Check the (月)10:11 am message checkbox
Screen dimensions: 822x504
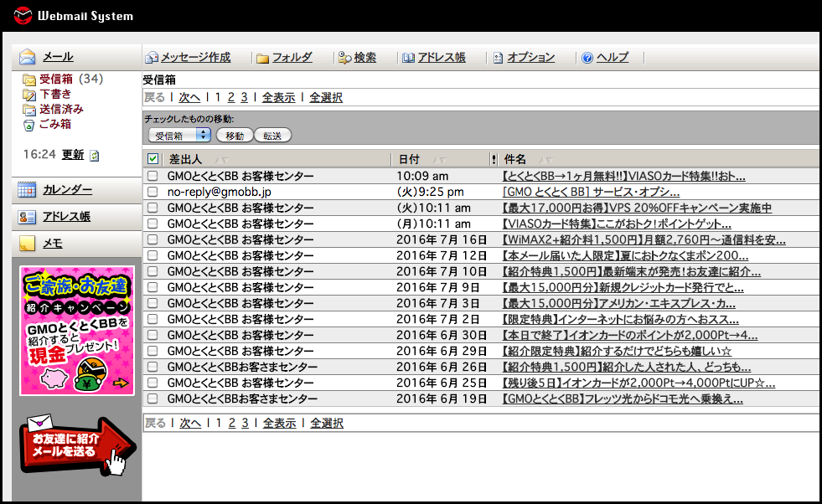[153, 224]
